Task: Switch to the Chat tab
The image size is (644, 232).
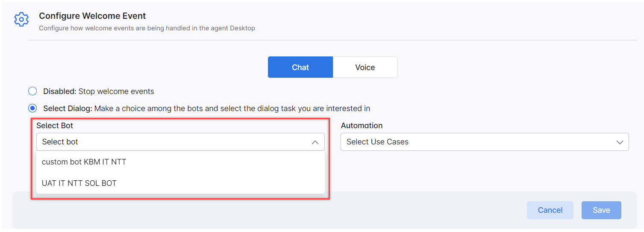Action: 300,67
